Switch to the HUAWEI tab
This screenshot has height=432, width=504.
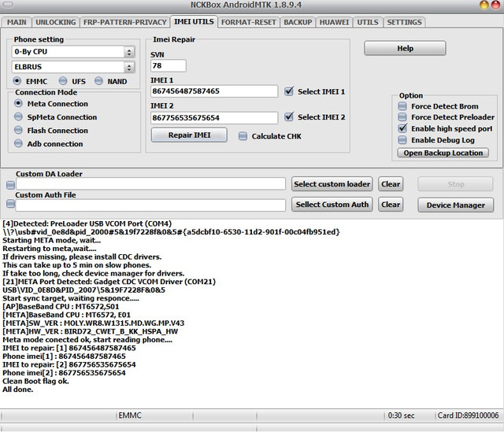(334, 22)
